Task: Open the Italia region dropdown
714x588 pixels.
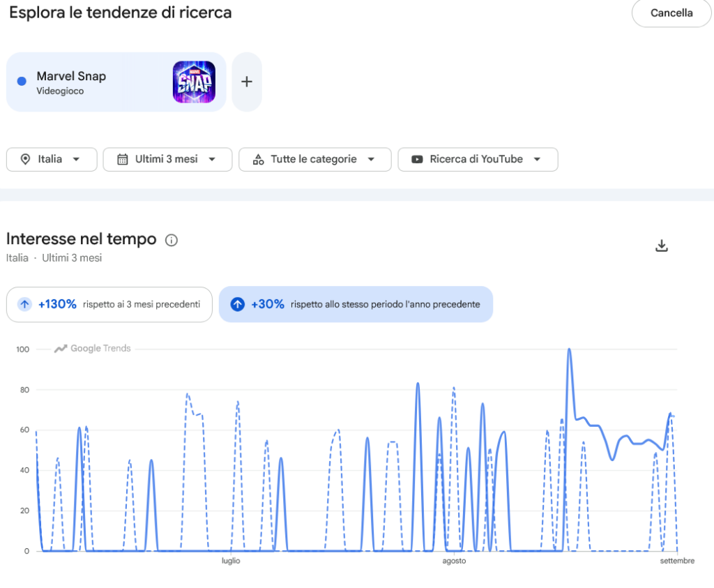Action: 52,160
